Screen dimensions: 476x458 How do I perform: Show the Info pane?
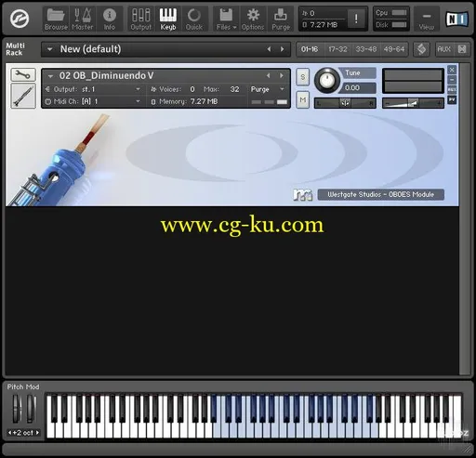[110, 19]
